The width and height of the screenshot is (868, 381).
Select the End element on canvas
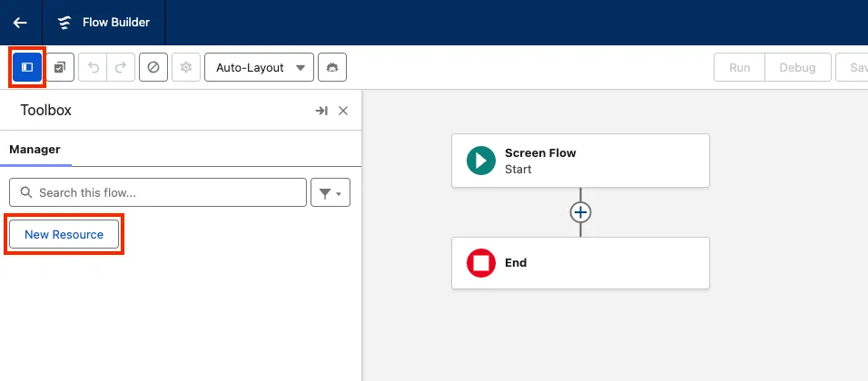point(579,263)
